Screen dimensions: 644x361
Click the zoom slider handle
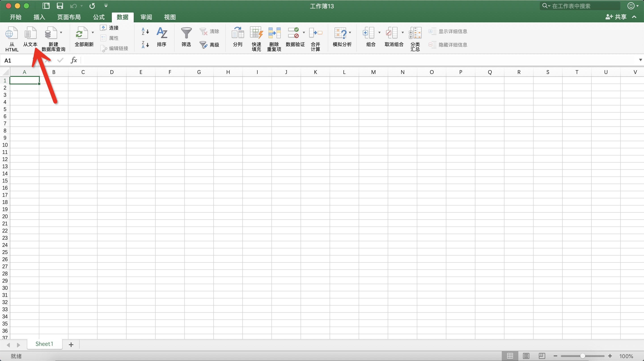pos(583,356)
